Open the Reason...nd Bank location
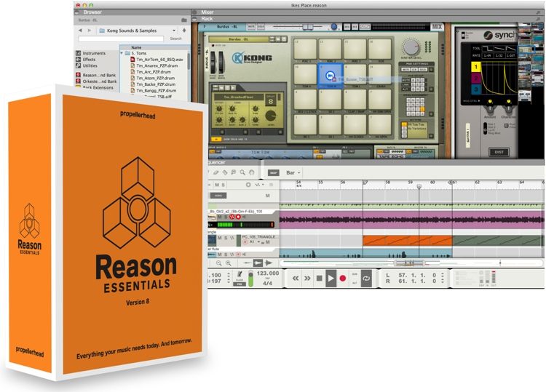The height and width of the screenshot is (392, 546). pyautogui.click(x=96, y=75)
